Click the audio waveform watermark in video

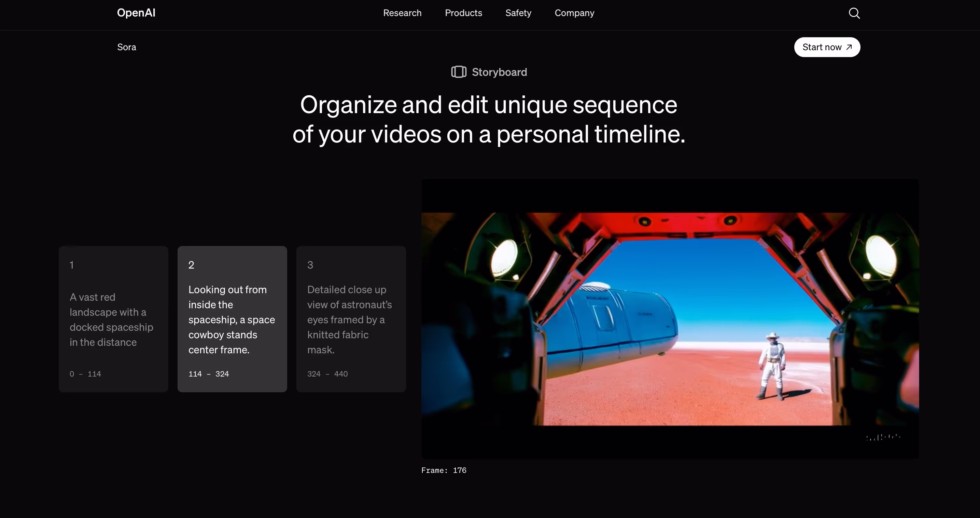(883, 437)
